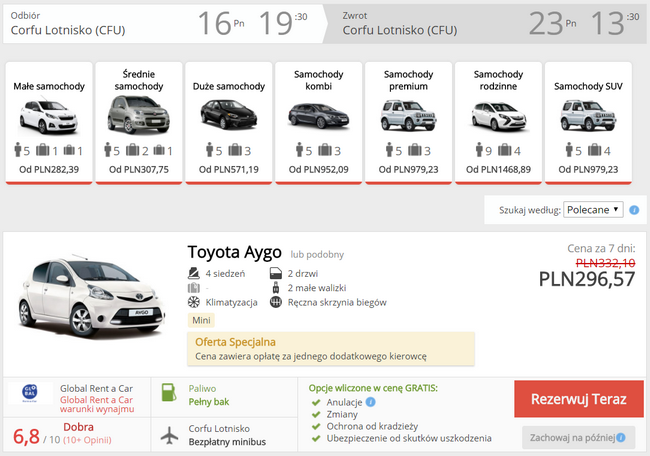
Task: Select the Samochody premium category card
Action: click(x=408, y=123)
